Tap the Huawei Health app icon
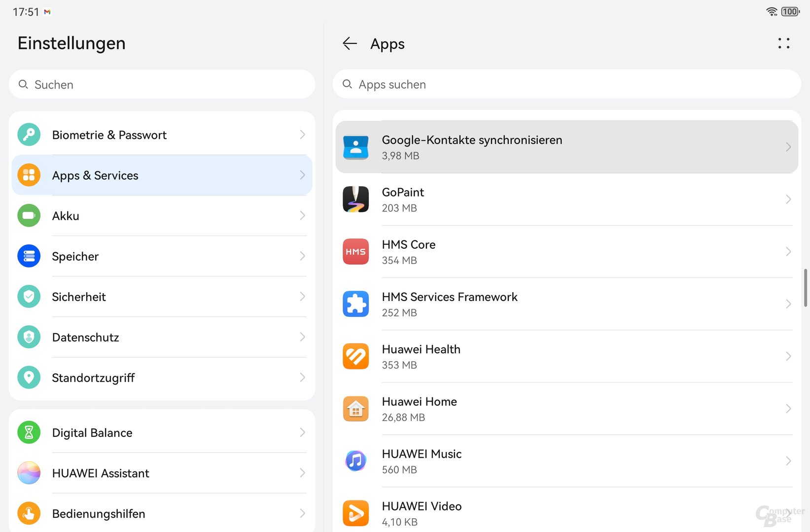Image resolution: width=810 pixels, height=532 pixels. [x=355, y=356]
